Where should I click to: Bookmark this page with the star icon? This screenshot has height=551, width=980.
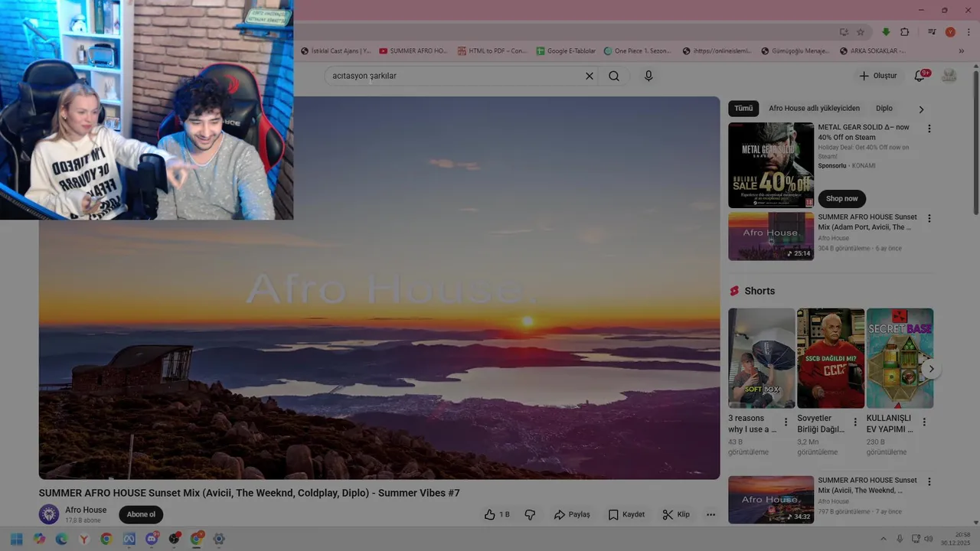coord(861,32)
